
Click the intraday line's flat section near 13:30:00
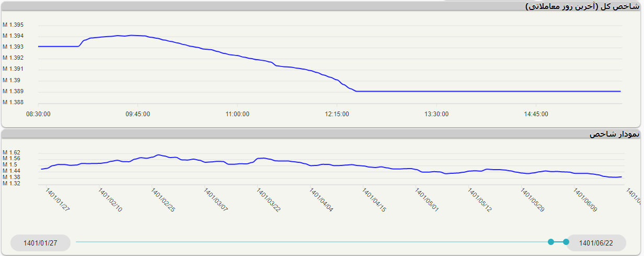coord(436,91)
